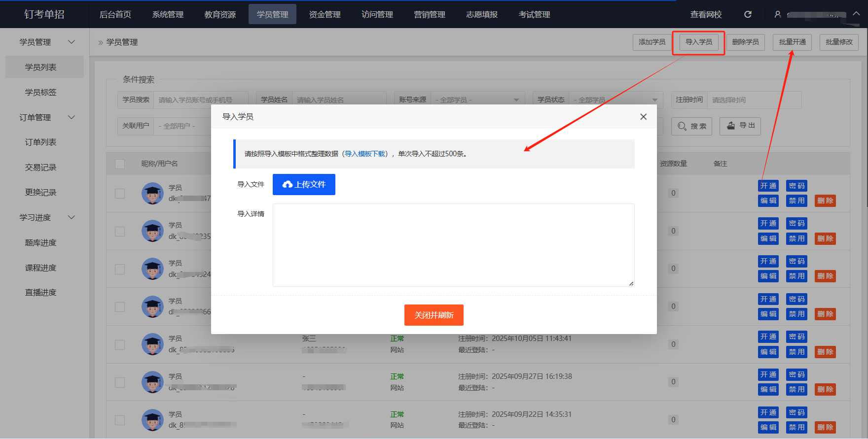Open the 资金管理 top menu
This screenshot has width=868, height=439.
[x=325, y=14]
